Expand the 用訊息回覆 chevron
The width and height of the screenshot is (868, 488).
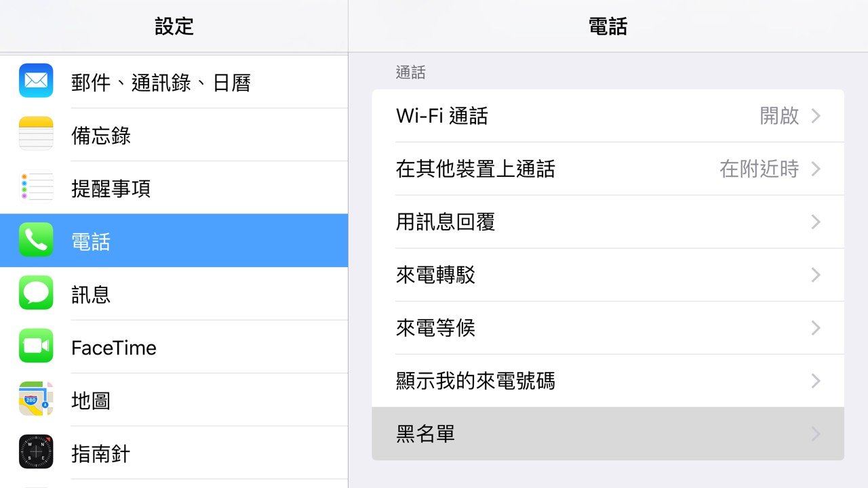(816, 222)
